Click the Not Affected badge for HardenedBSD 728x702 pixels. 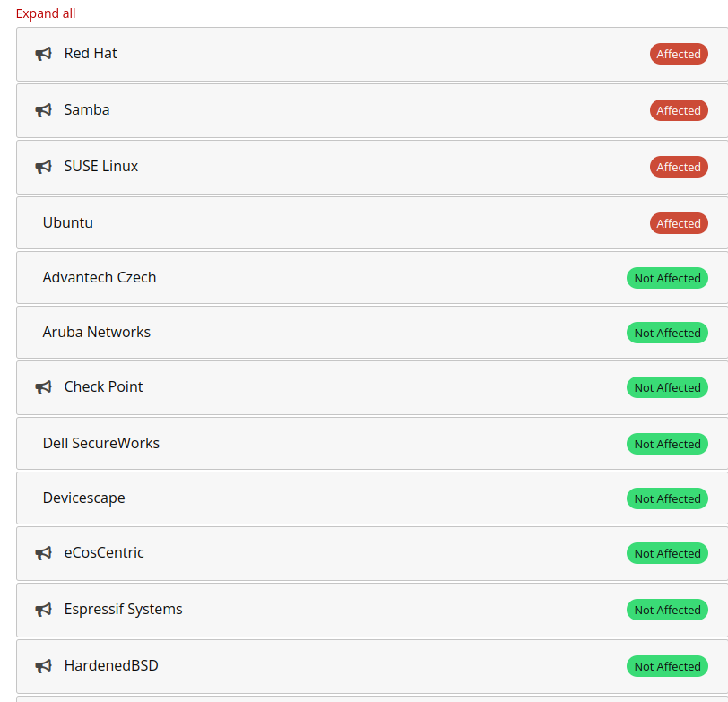[667, 666]
